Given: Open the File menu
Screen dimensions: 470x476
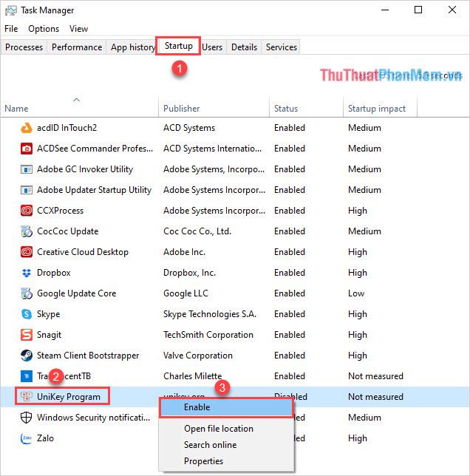Looking at the screenshot, I should click(11, 29).
